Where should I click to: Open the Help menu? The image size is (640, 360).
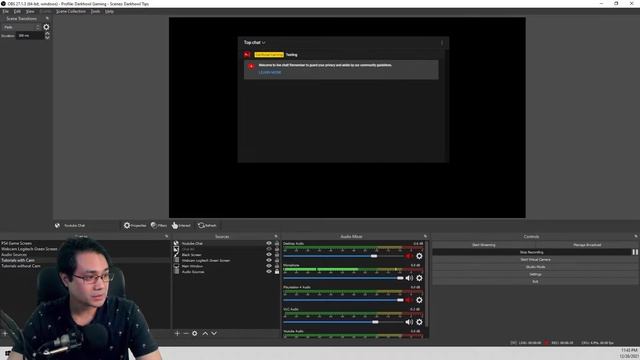109,11
